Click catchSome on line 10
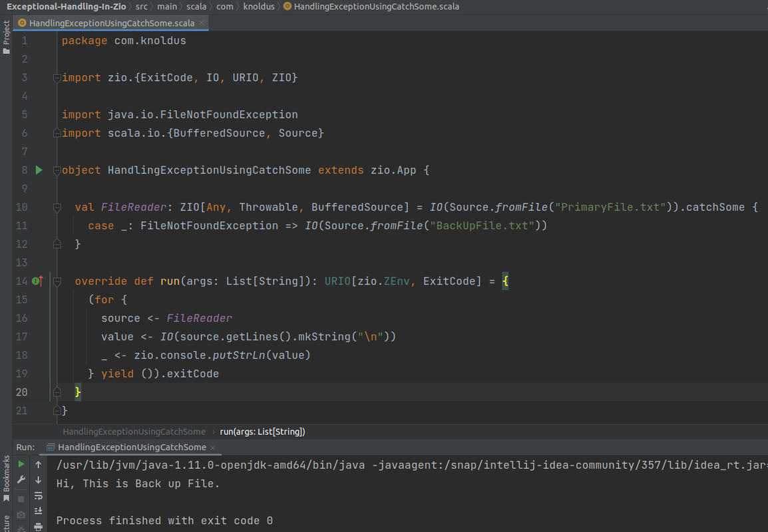The width and height of the screenshot is (768, 532). 715,207
